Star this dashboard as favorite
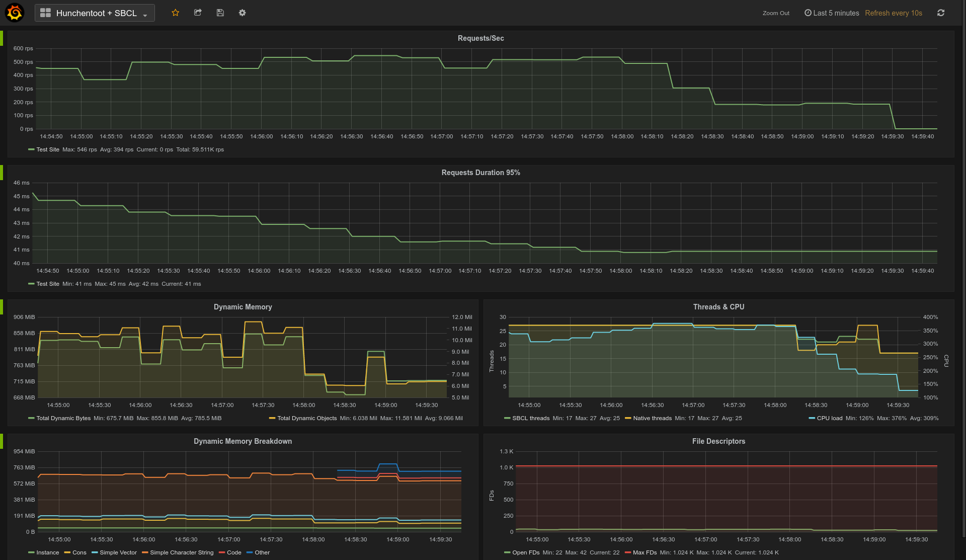 coord(175,13)
